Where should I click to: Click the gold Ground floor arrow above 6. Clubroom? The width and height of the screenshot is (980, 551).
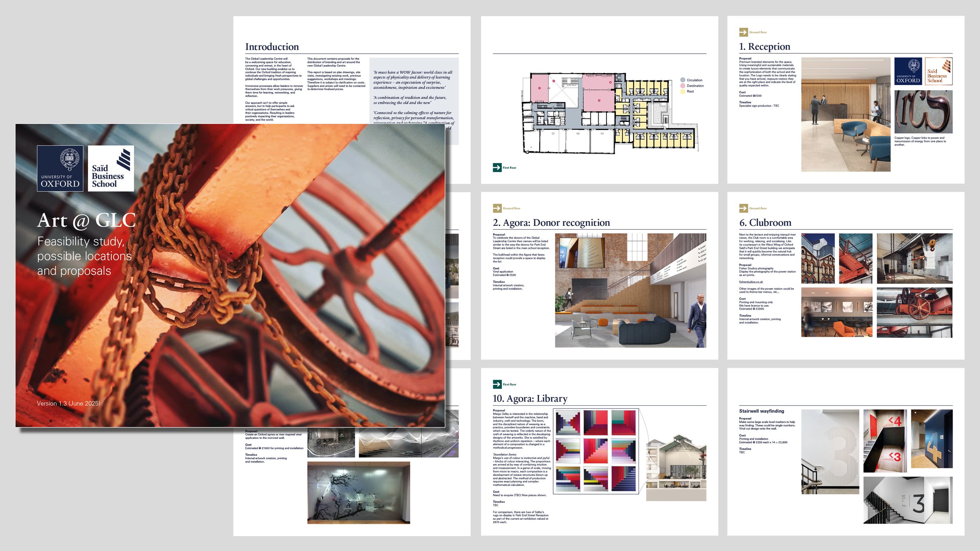(743, 208)
